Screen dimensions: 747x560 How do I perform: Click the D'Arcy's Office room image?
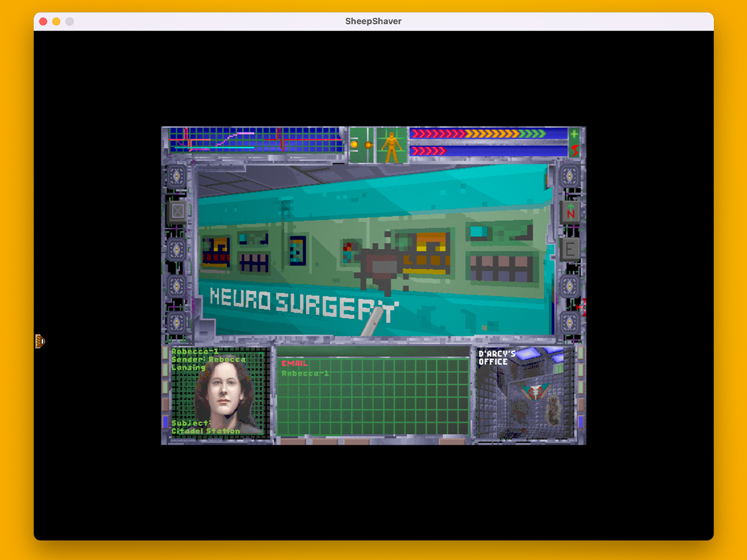click(x=525, y=394)
